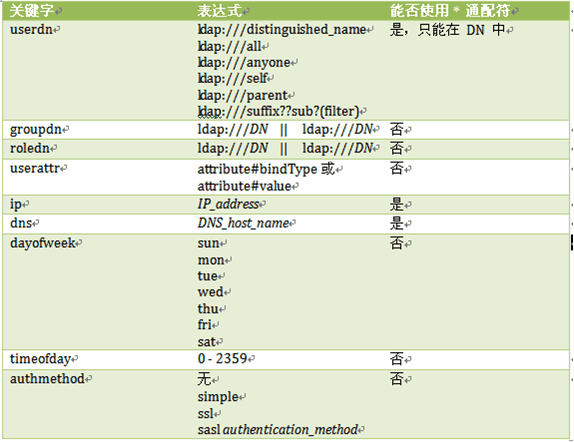Click the 0 - 2359 expression value
This screenshot has width=574, height=442.
223,359
